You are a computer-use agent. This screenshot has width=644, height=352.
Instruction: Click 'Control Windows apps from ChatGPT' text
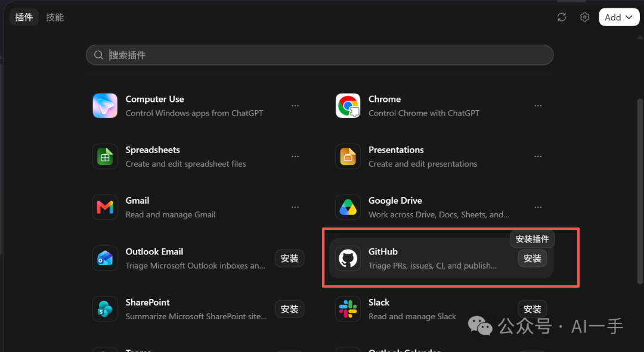(x=194, y=113)
